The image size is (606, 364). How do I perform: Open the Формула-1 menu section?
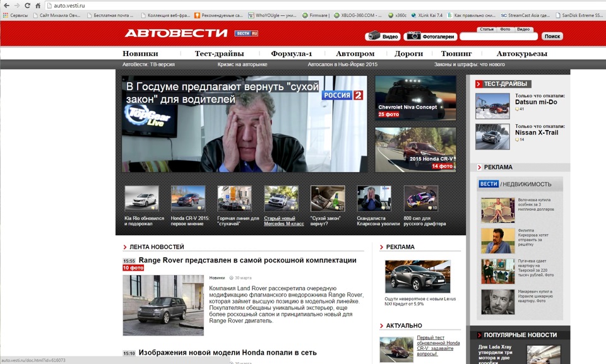[x=292, y=54]
